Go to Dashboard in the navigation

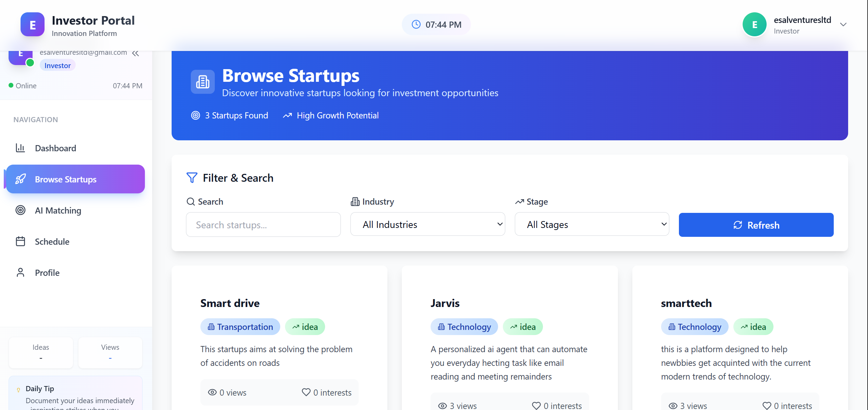55,148
